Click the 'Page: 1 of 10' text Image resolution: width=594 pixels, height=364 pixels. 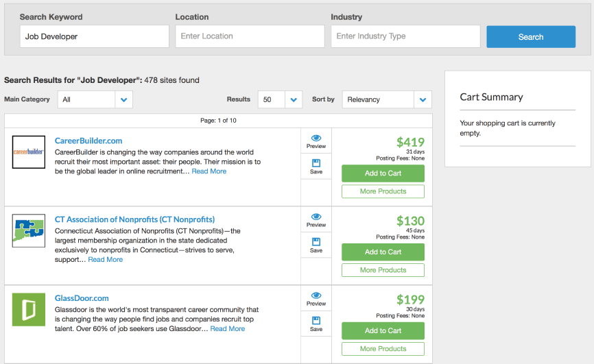pos(218,121)
